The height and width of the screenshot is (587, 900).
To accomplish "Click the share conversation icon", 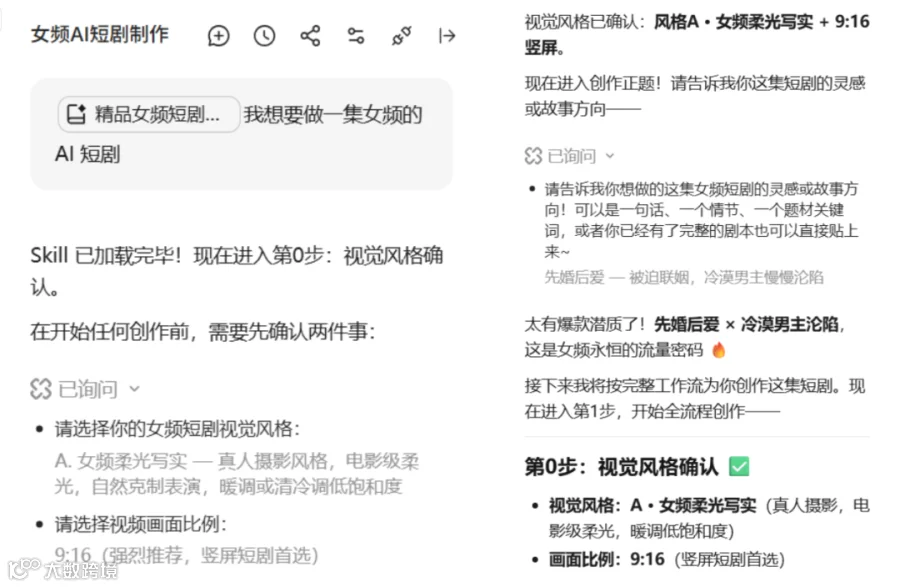I will point(310,36).
